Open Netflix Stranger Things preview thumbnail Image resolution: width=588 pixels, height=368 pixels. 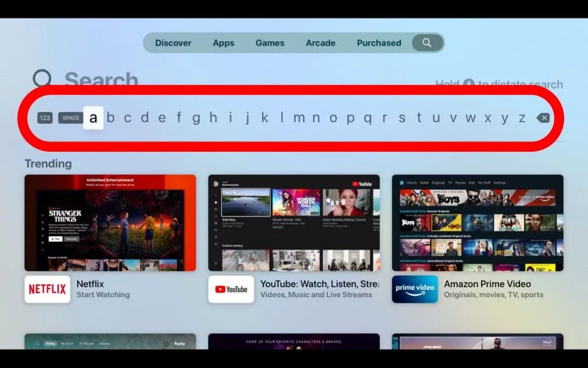[110, 223]
